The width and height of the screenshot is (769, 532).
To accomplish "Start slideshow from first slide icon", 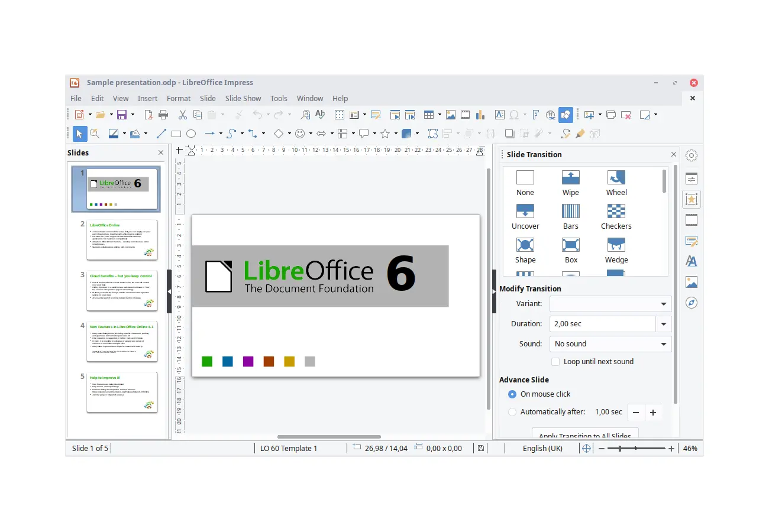I will (x=395, y=115).
